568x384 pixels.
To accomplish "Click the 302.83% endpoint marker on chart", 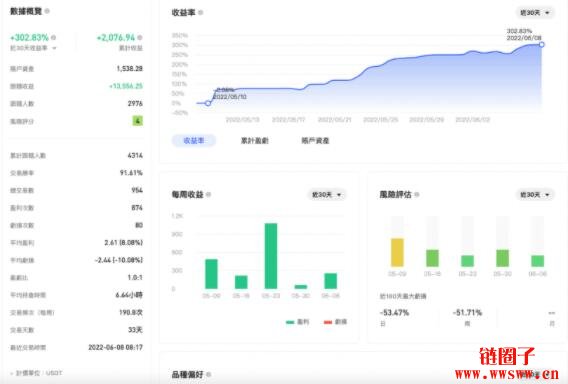I will [x=542, y=45].
